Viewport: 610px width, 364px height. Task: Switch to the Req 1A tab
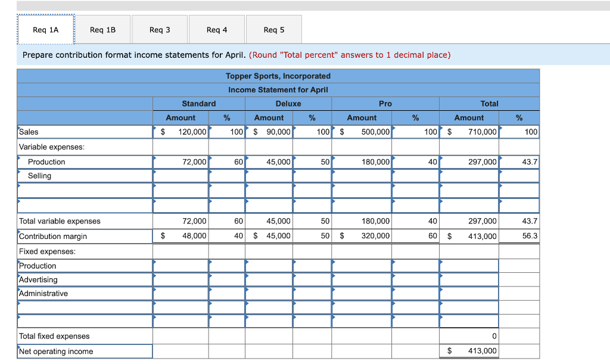click(x=45, y=30)
